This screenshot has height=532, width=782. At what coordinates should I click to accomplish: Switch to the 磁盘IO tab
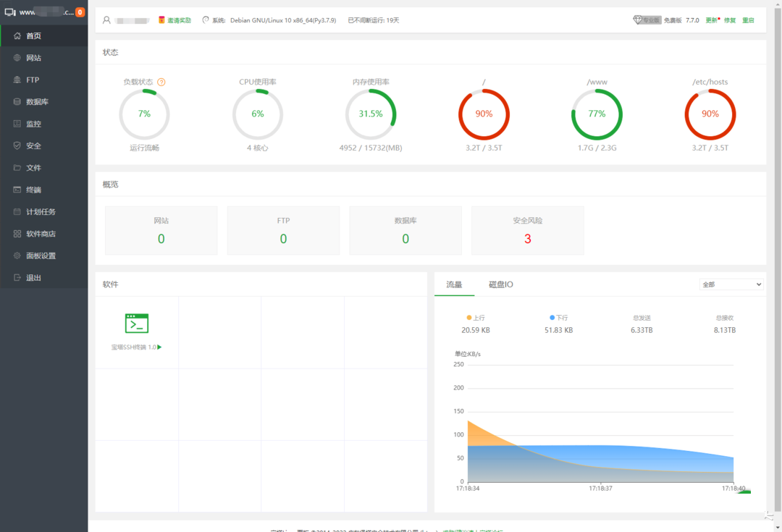[501, 284]
